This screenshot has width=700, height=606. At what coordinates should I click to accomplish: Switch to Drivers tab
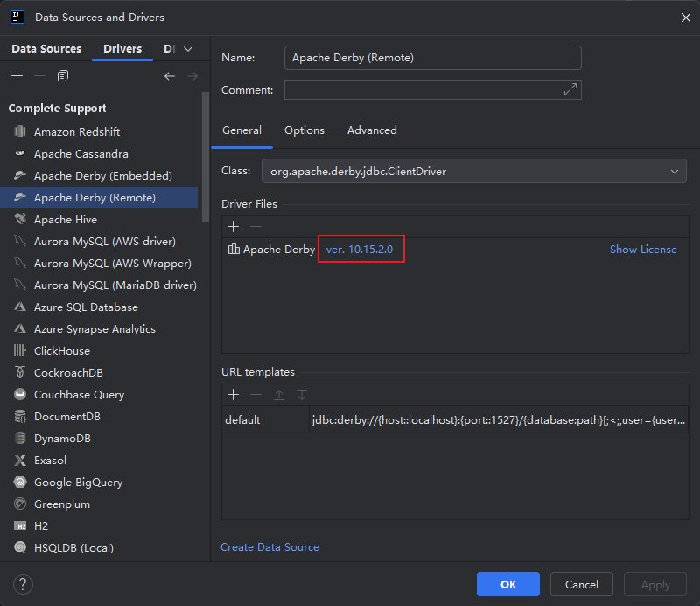click(122, 49)
